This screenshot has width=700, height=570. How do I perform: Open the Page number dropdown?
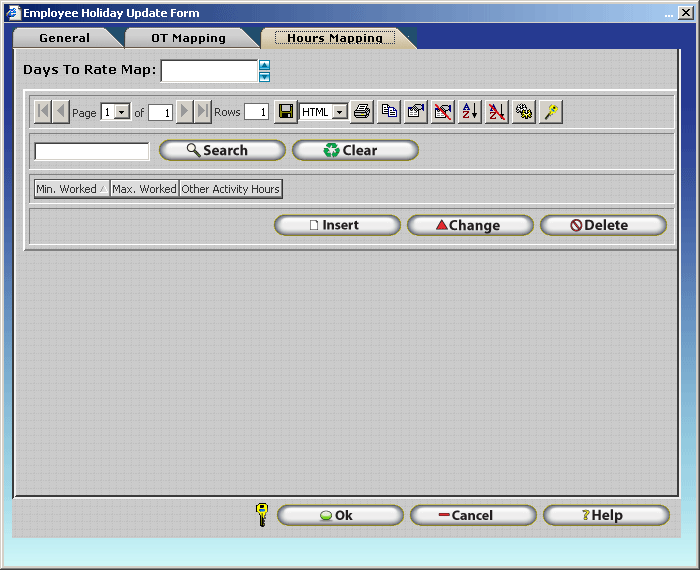122,112
